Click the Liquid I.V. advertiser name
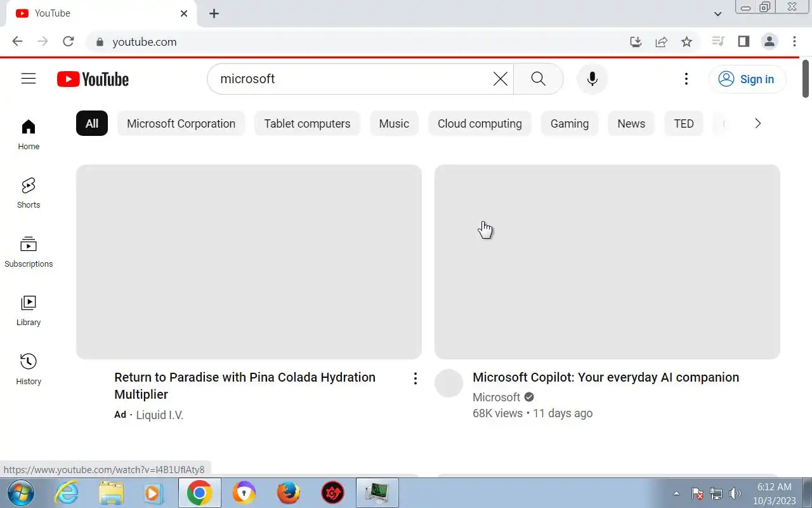Image resolution: width=812 pixels, height=508 pixels. (160, 415)
